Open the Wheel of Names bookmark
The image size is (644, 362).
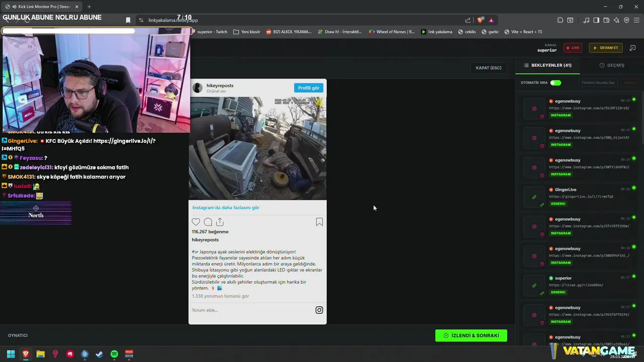(x=392, y=32)
